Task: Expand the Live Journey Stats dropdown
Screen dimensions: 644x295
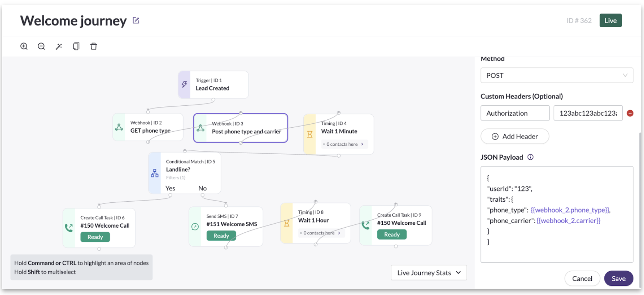Action: pyautogui.click(x=429, y=273)
